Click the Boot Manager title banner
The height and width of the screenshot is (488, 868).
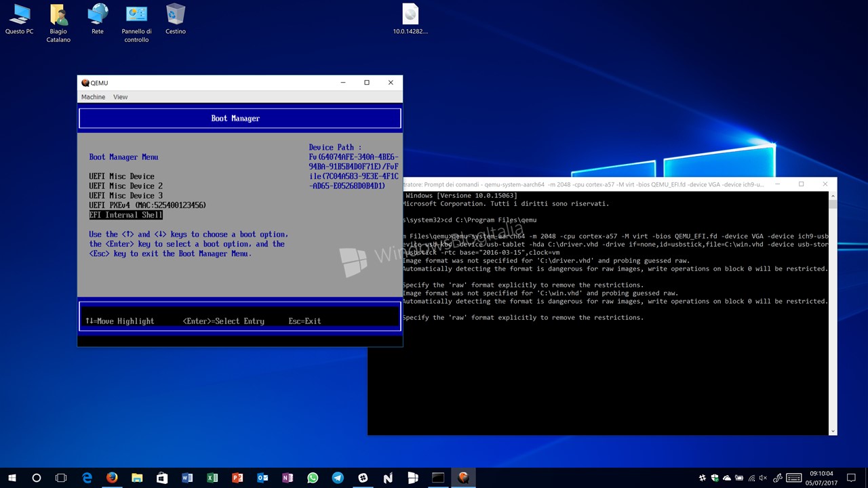[240, 118]
